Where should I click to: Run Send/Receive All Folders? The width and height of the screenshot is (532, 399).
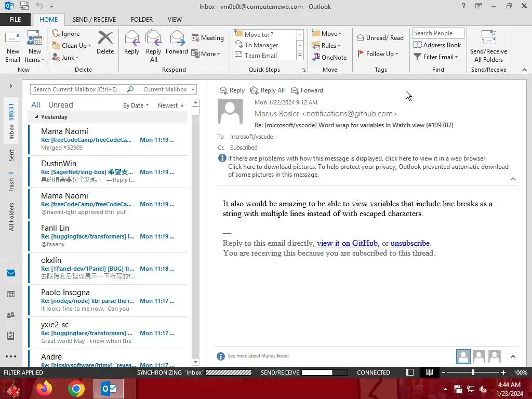pos(488,47)
